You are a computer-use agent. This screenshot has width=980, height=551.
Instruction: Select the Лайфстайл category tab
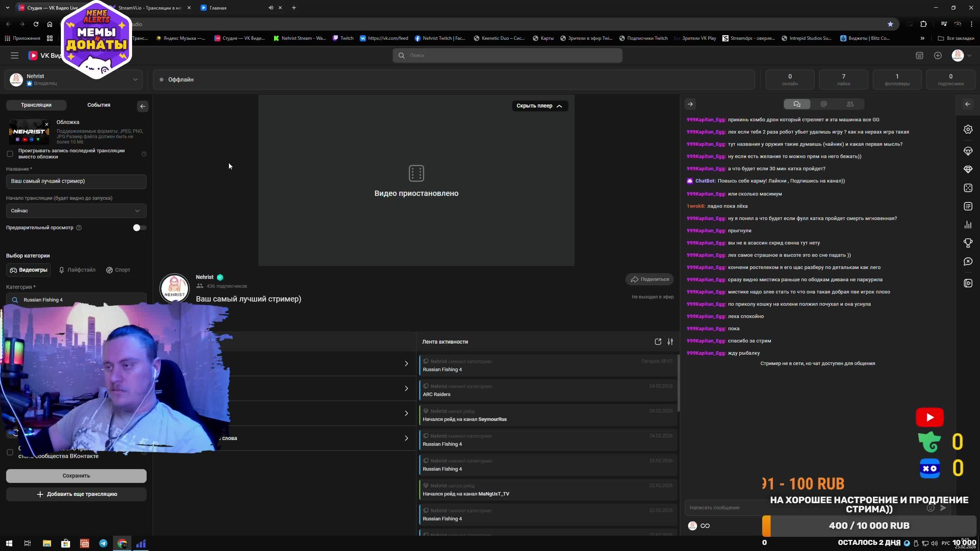(x=77, y=270)
